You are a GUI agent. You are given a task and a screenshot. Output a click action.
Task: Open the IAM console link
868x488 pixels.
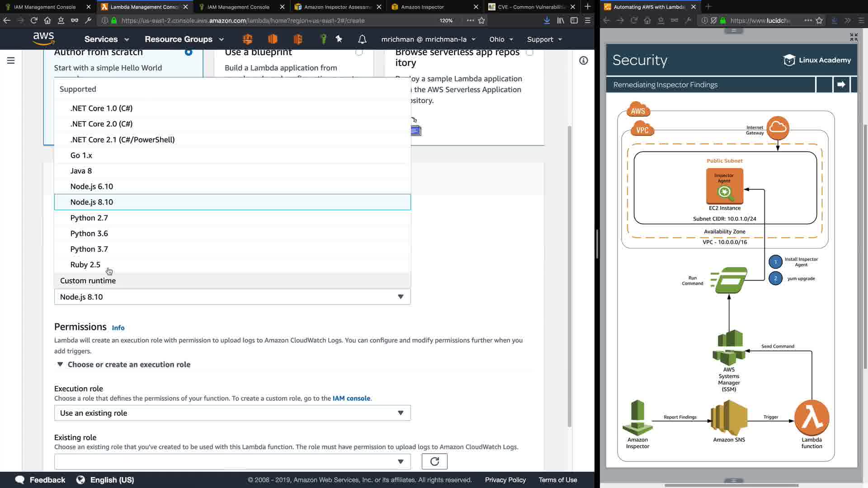tap(351, 398)
